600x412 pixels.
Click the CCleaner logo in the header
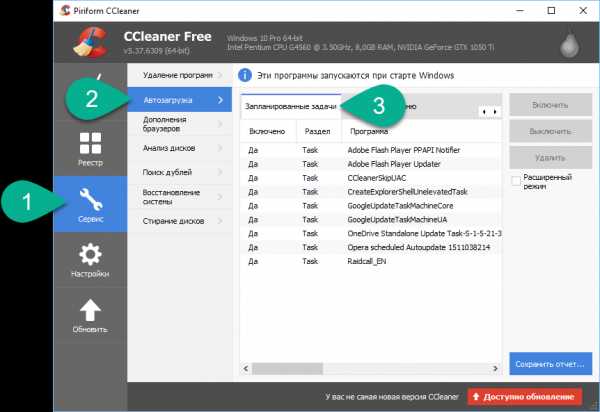click(x=91, y=42)
